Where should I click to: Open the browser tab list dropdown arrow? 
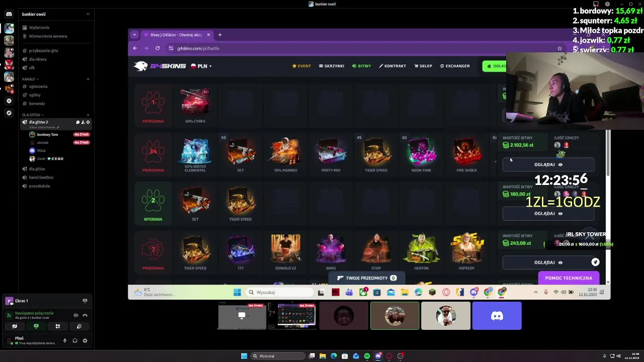[134, 35]
